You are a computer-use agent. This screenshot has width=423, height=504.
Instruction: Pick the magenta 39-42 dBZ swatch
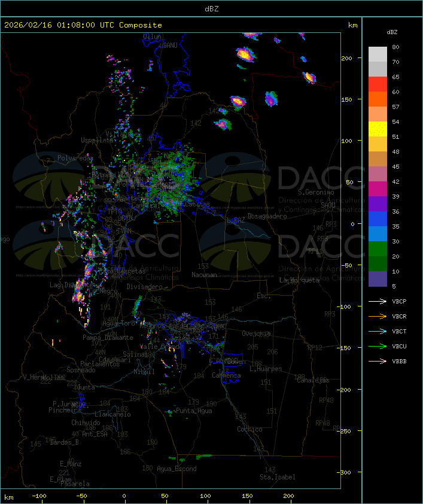(378, 189)
